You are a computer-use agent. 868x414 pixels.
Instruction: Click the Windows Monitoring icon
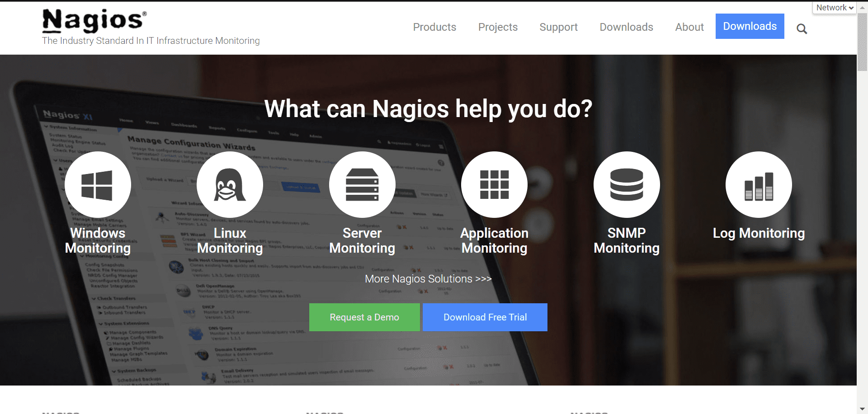[97, 184]
